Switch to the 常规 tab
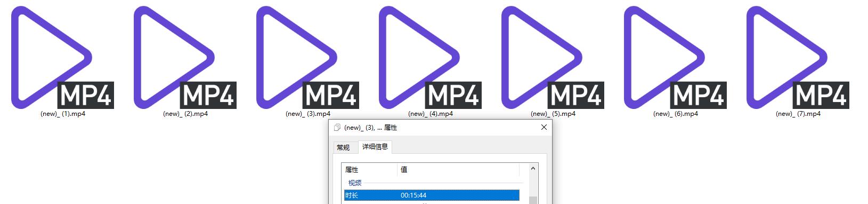This screenshot has width=868, height=204. tap(344, 147)
